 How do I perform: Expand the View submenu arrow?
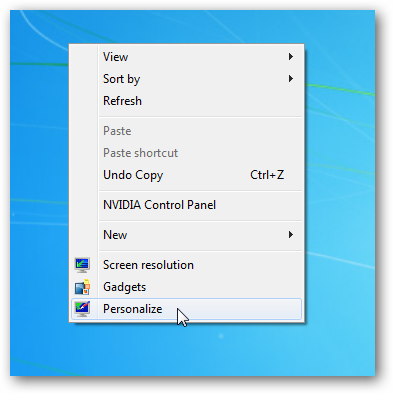[x=291, y=57]
